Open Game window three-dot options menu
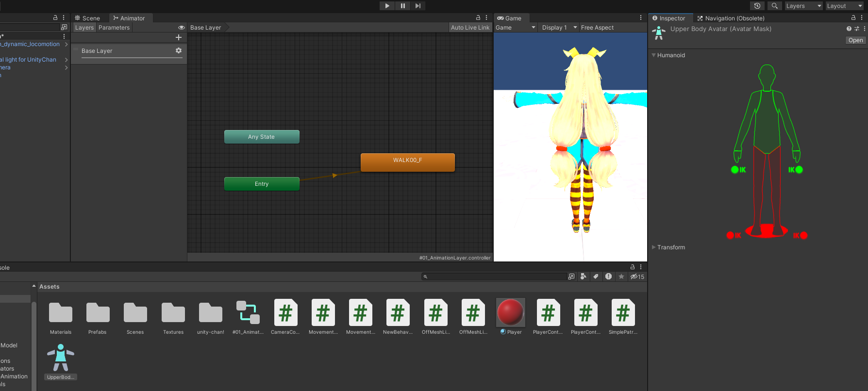 [x=641, y=17]
